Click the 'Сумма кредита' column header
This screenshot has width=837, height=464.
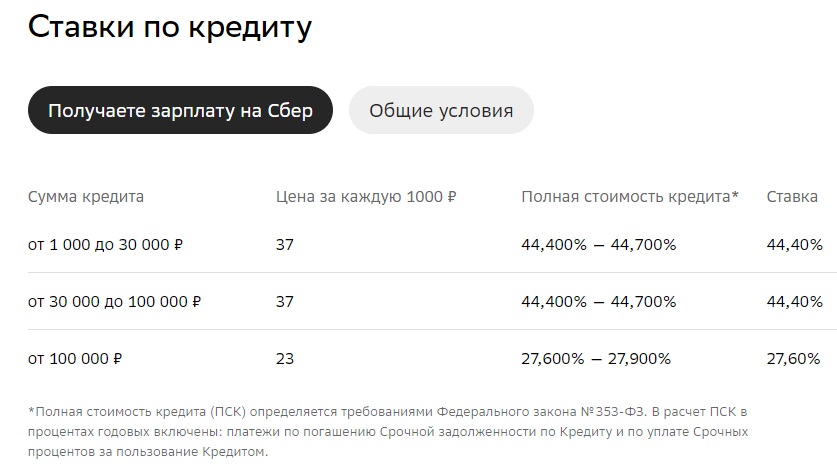pyautogui.click(x=86, y=196)
